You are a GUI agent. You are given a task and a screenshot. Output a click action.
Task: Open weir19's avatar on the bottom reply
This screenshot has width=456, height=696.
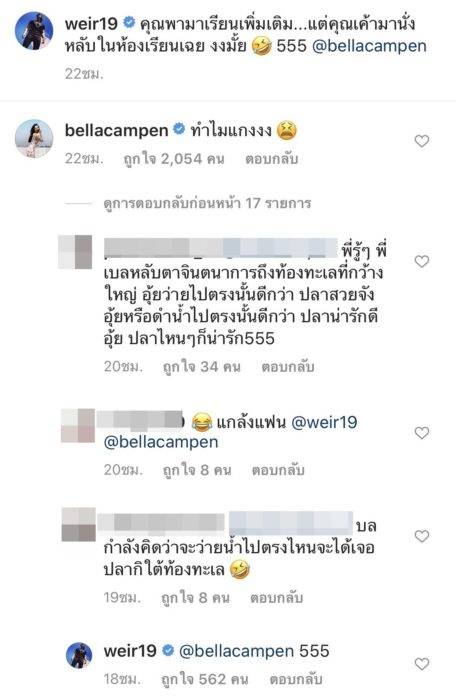(79, 655)
